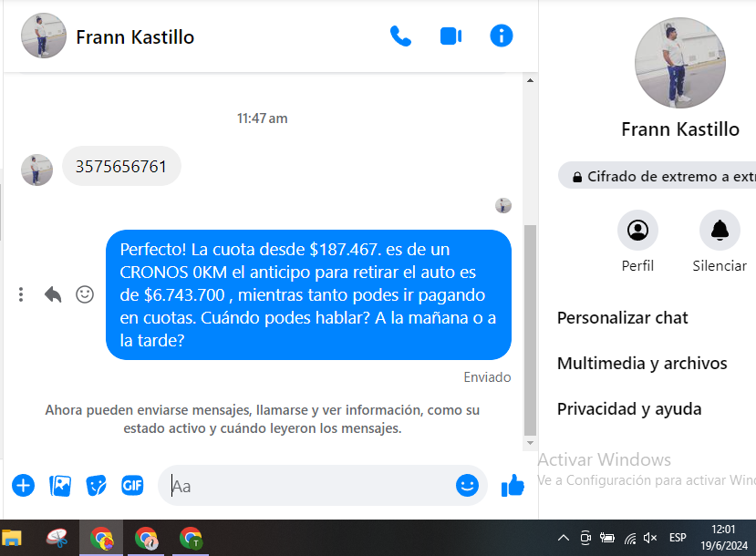The width and height of the screenshot is (756, 556).
Task: Open the Snipping Tool in taskbar
Action: pos(57,538)
